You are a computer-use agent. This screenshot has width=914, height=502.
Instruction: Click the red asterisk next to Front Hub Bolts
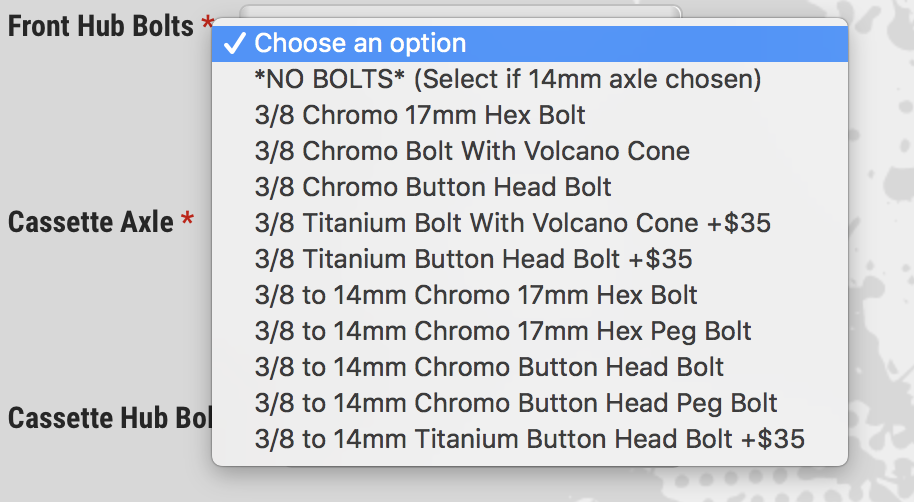pyautogui.click(x=207, y=24)
